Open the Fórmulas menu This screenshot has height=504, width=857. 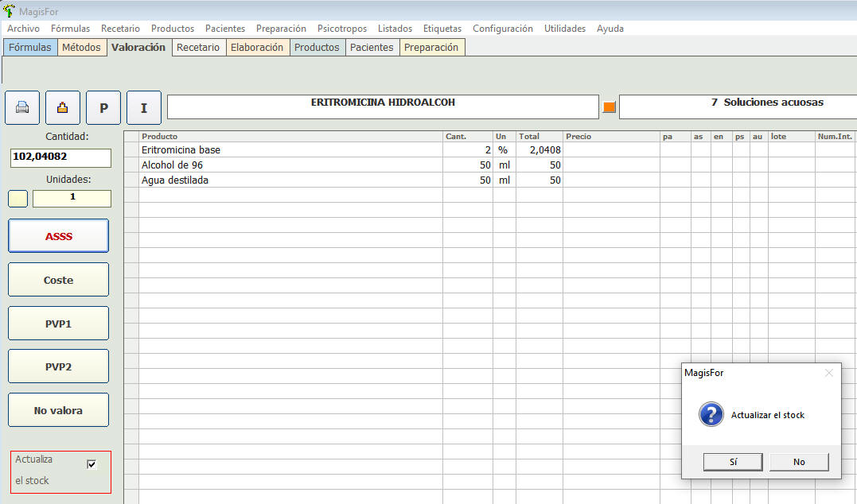[x=70, y=29]
